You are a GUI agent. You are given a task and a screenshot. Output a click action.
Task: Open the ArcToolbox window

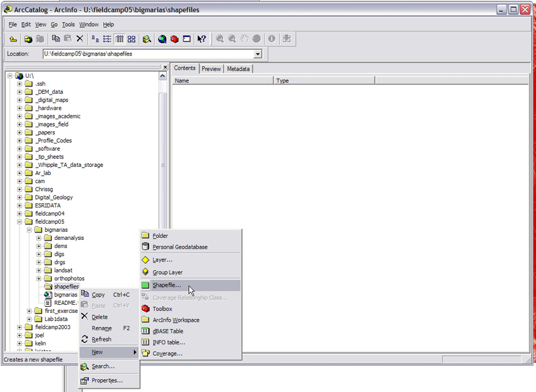pos(173,38)
